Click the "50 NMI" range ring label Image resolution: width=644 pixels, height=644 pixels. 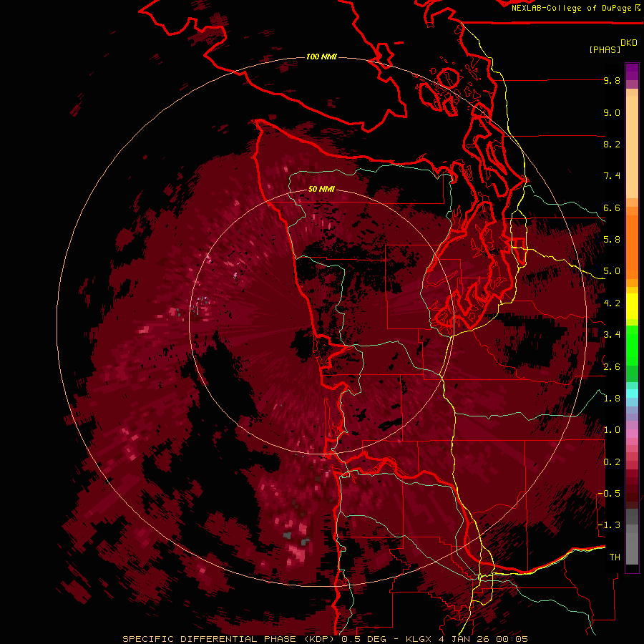pos(321,189)
